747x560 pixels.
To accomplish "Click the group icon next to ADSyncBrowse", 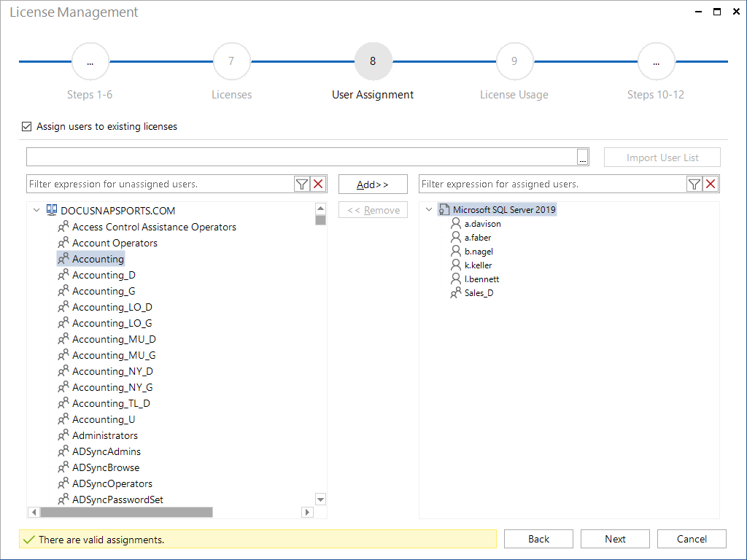I will click(63, 467).
